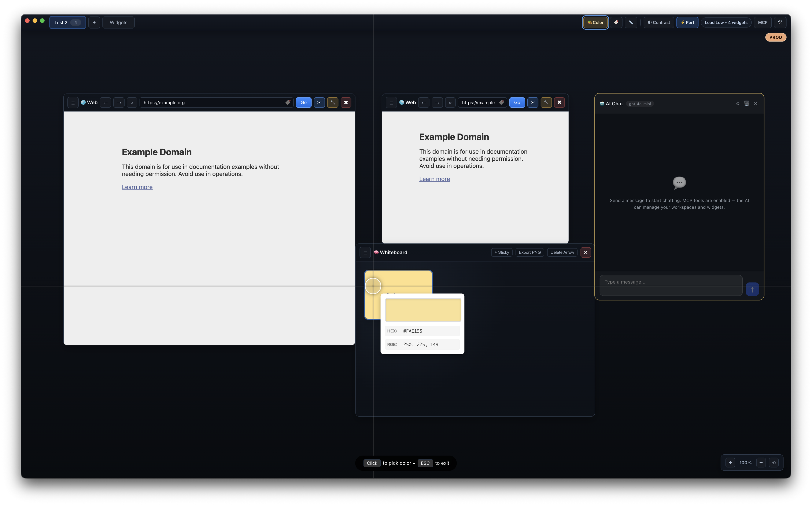Open wrench dev tools in example.org Web widget
812x506 pixels.
[333, 102]
